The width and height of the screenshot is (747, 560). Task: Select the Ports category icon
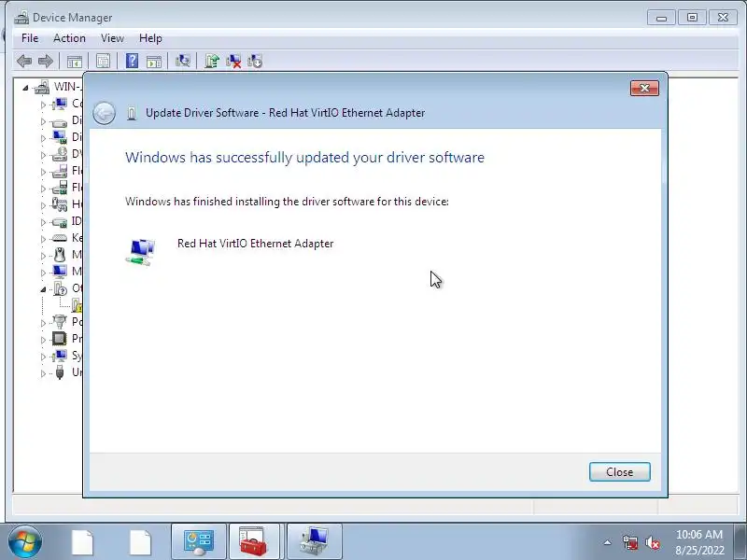pos(60,322)
